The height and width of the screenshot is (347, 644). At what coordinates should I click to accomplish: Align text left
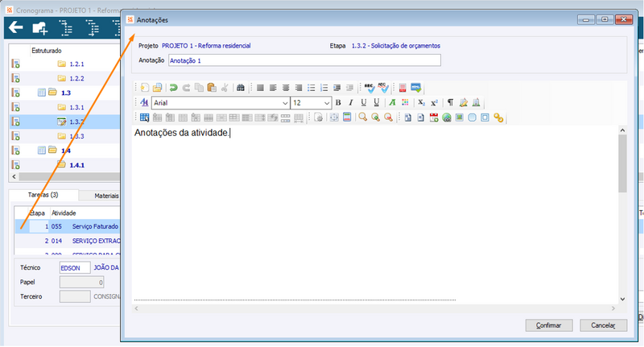tap(273, 88)
